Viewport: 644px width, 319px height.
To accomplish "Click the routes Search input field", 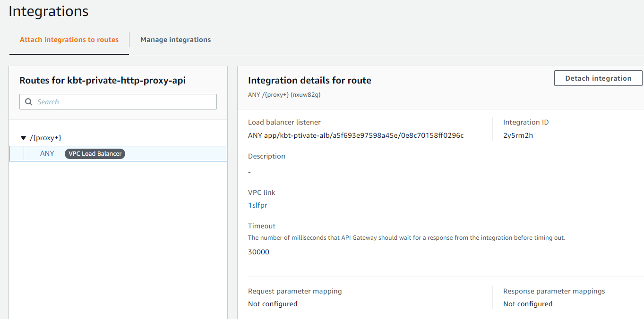I will click(x=118, y=102).
